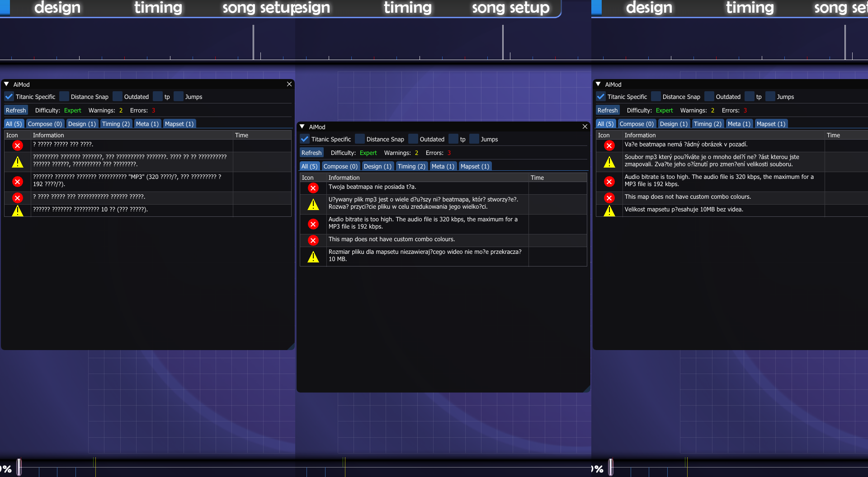The image size is (868, 477).
Task: Click warning icon beside "Rozmiar pliku dla mapsetu" row
Action: click(x=313, y=257)
